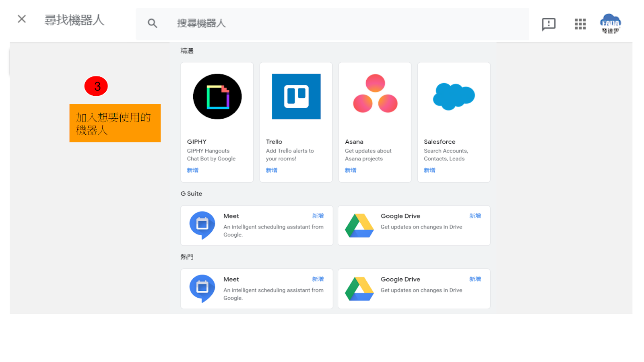
Task: Click Google Drive title in G Suite section
Action: [400, 216]
